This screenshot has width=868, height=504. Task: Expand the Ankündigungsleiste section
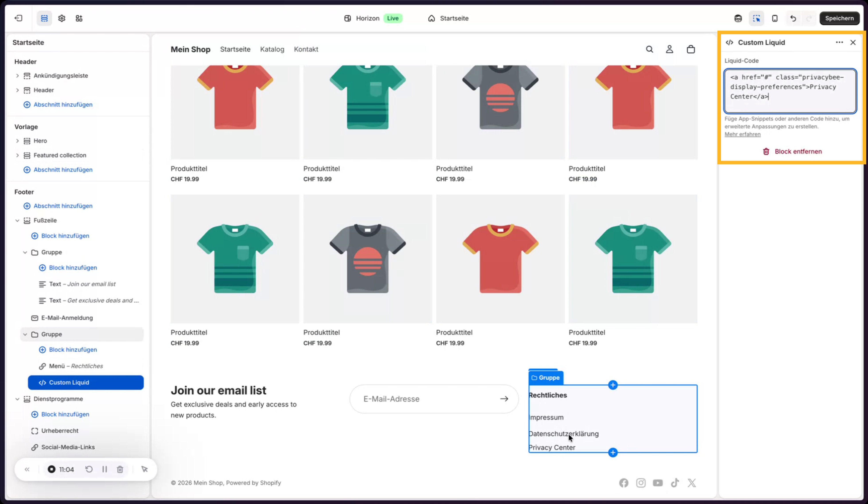click(17, 76)
